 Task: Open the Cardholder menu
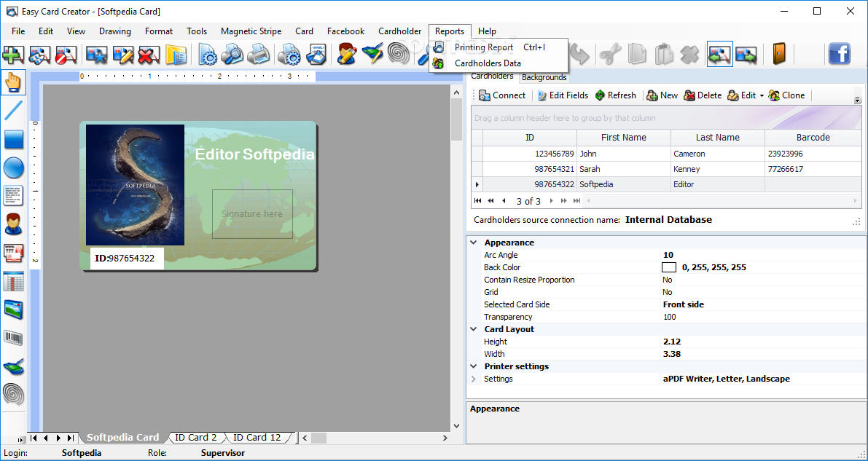[x=399, y=31]
